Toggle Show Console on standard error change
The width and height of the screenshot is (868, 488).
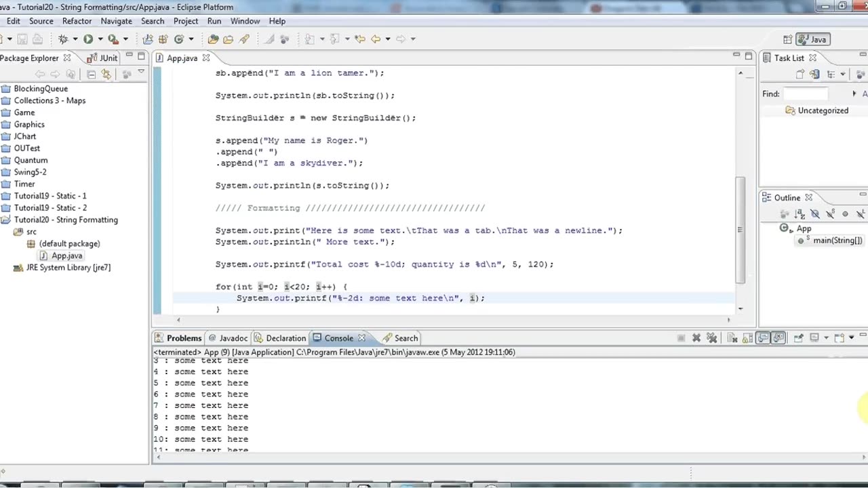[778, 338]
